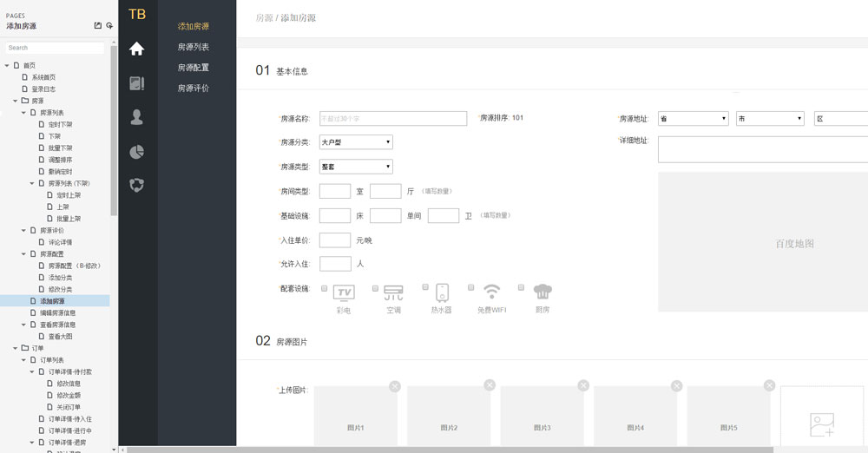Open 调整排序 page in tree
The width and height of the screenshot is (868, 453).
pos(61,160)
